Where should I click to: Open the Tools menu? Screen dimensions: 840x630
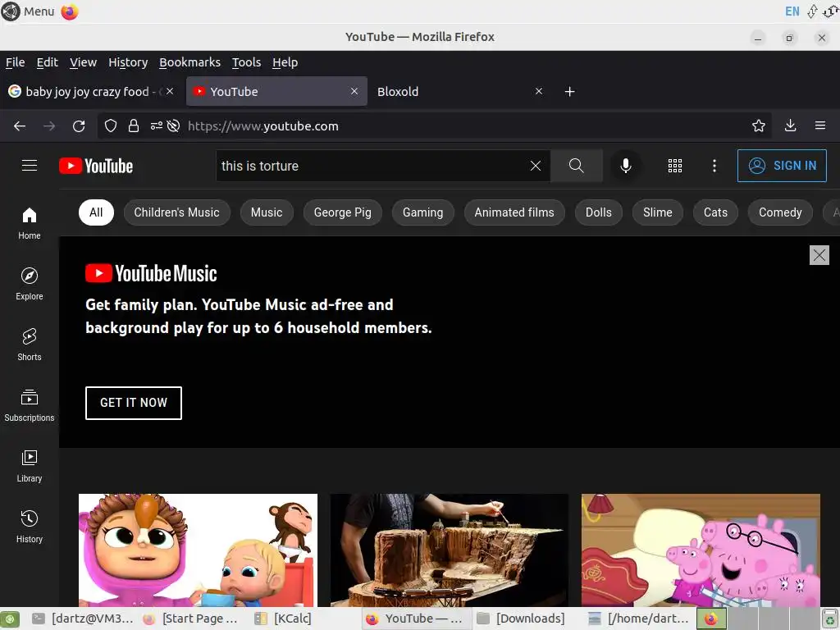pyautogui.click(x=246, y=62)
